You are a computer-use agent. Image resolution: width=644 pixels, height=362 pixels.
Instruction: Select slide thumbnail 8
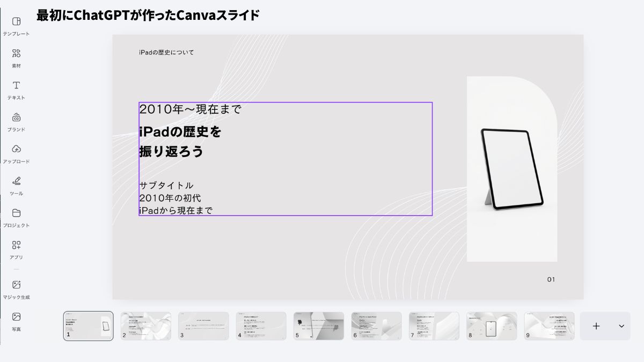tap(492, 326)
